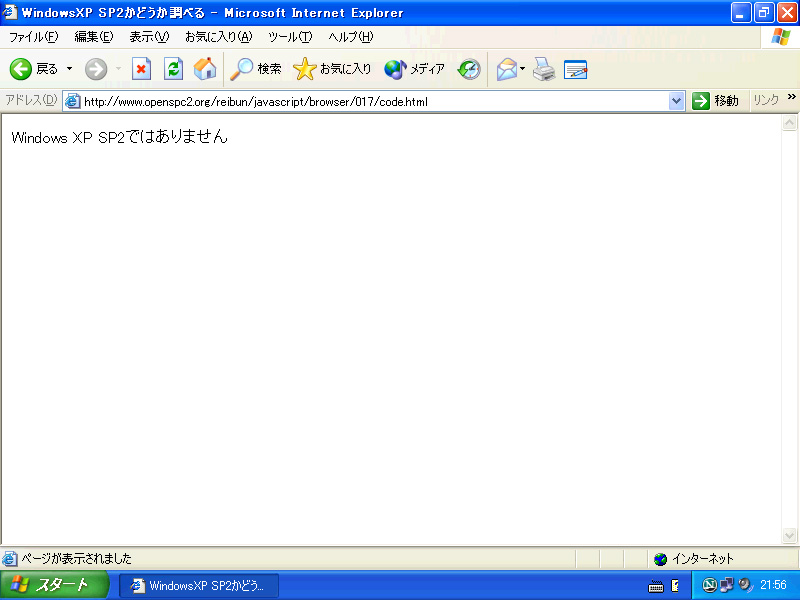The height and width of the screenshot is (600, 800).
Task: Click the page icon in the address bar
Action: 73,101
